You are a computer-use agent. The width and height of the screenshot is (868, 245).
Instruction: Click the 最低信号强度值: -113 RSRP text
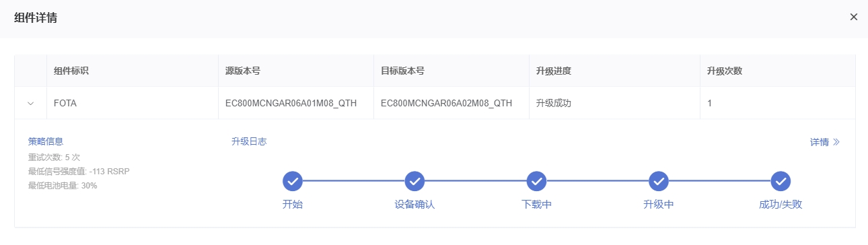(79, 171)
